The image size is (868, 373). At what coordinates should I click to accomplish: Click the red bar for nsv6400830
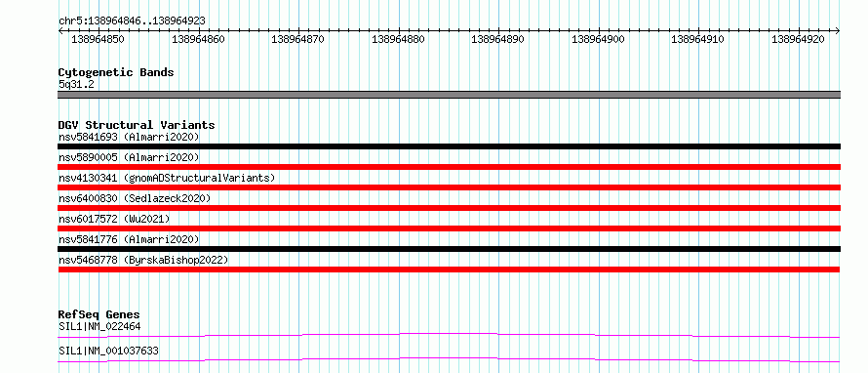click(x=449, y=208)
